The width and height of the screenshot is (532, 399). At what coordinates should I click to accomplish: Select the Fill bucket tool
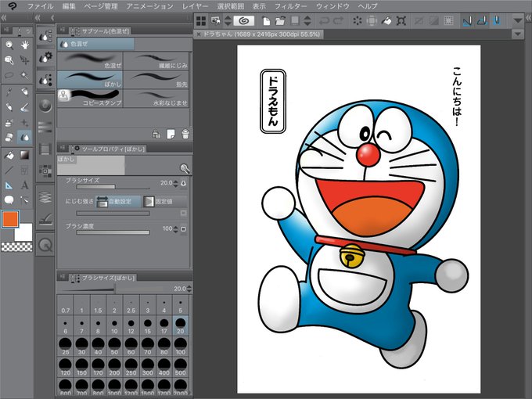pos(9,155)
